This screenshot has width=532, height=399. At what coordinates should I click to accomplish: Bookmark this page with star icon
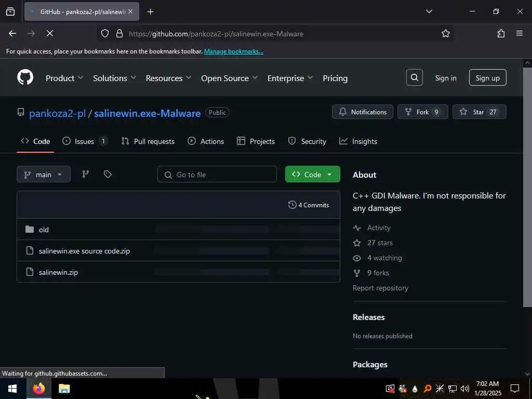point(445,33)
